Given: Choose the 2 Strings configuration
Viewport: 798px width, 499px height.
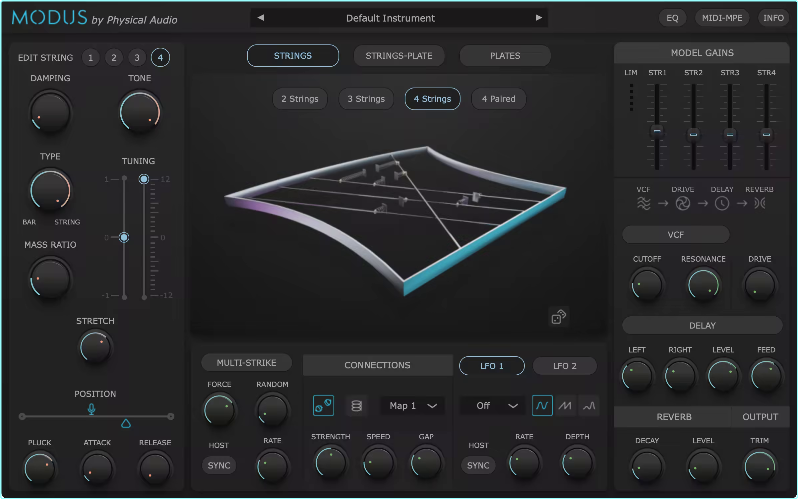Looking at the screenshot, I should [x=300, y=99].
